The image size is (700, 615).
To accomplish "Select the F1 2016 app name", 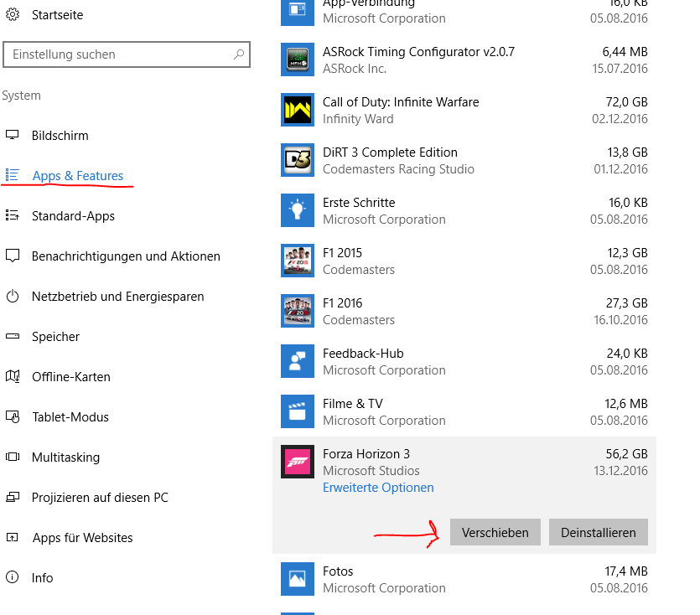I will 342,303.
